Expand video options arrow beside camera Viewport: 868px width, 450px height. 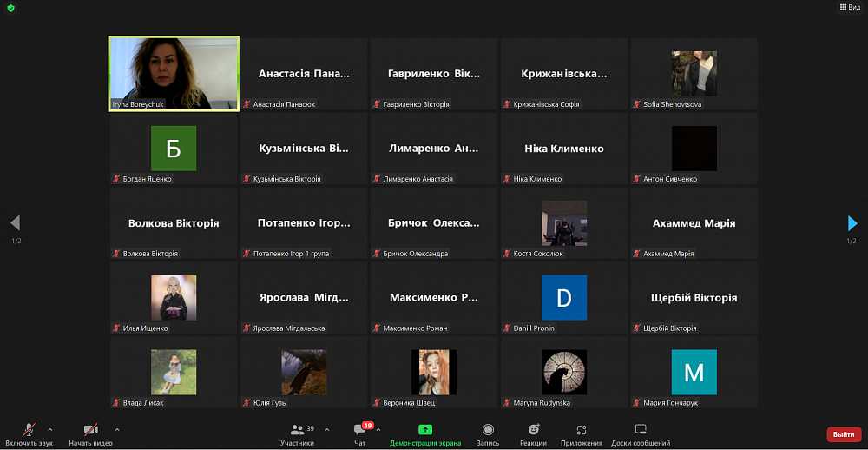[x=117, y=429]
